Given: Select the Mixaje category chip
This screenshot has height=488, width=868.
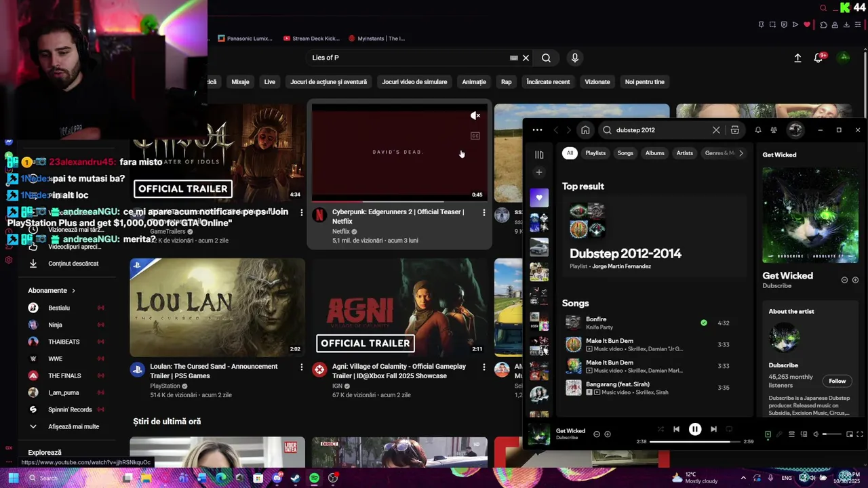Looking at the screenshot, I should click(241, 82).
